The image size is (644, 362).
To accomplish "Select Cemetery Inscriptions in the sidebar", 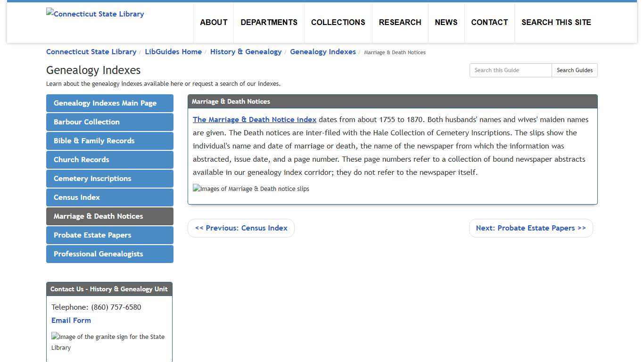I will pyautogui.click(x=109, y=178).
